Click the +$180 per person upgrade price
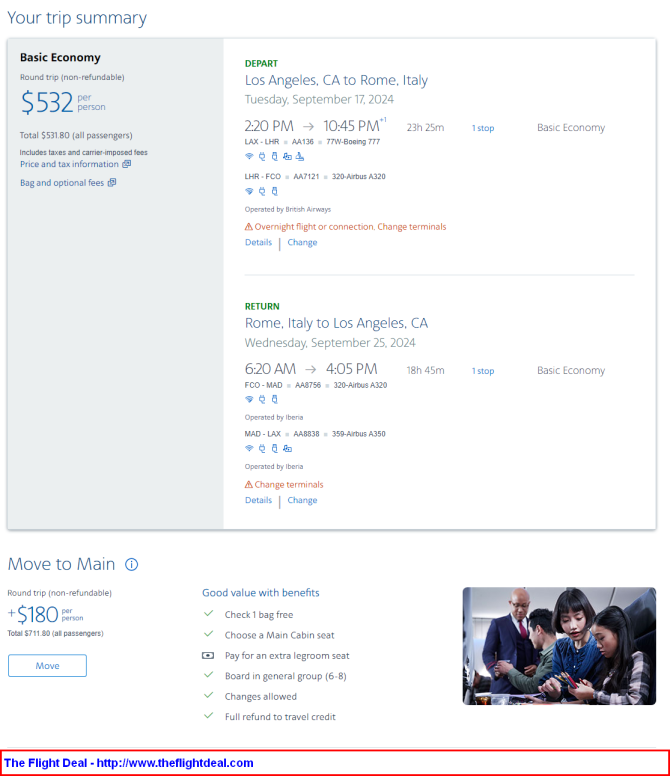 pos(46,615)
